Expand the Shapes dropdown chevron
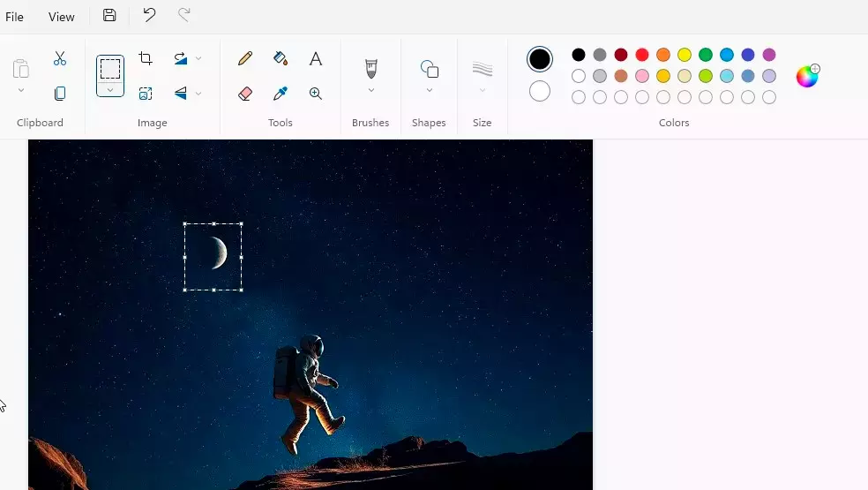The image size is (868, 490). click(x=430, y=90)
